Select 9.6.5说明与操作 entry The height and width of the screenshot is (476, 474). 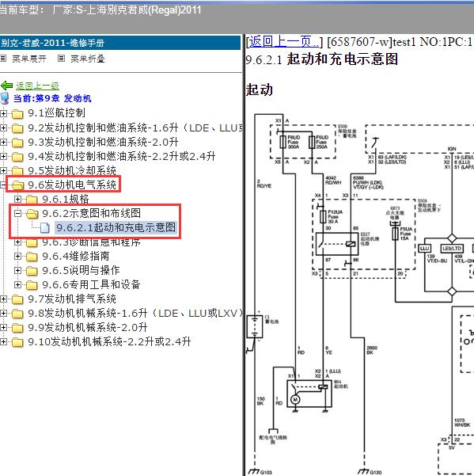pyautogui.click(x=81, y=271)
